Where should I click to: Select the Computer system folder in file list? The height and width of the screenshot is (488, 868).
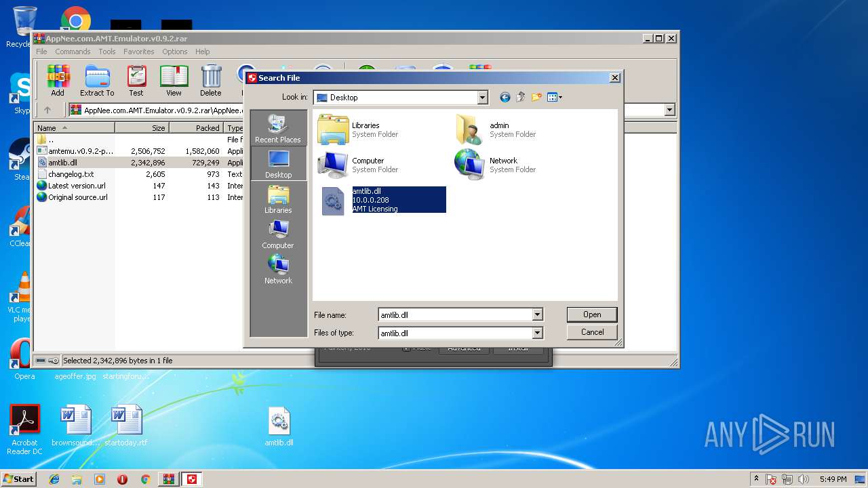point(358,165)
